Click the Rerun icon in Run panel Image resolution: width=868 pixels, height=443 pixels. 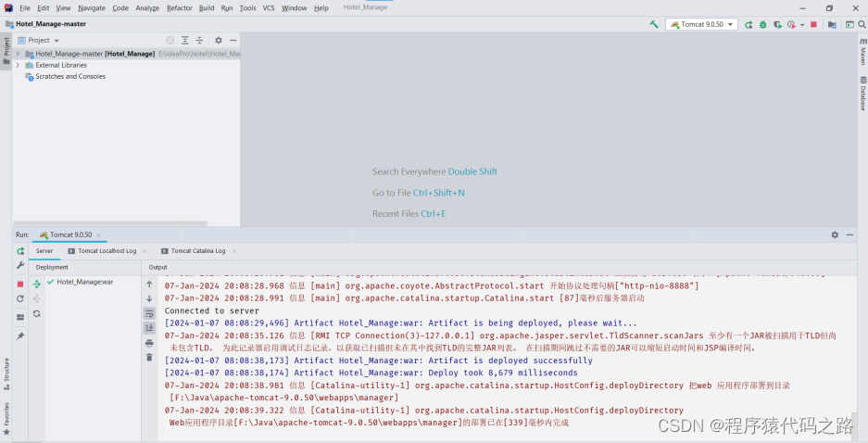(20, 251)
